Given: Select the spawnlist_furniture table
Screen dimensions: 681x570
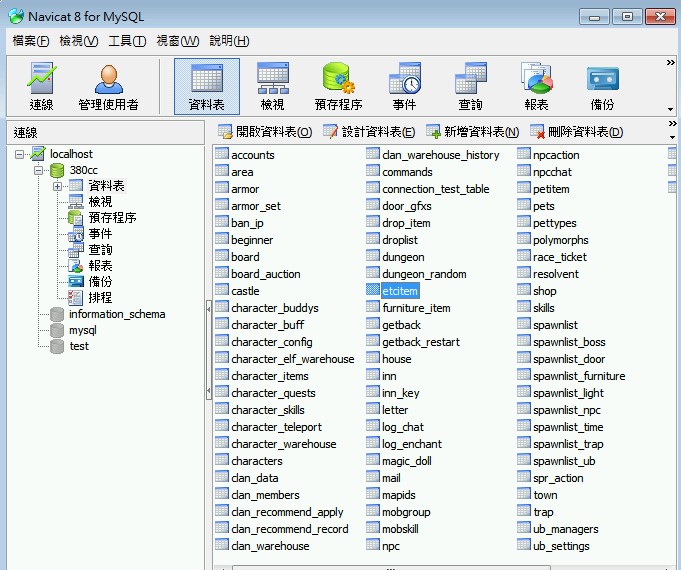Looking at the screenshot, I should (x=579, y=376).
